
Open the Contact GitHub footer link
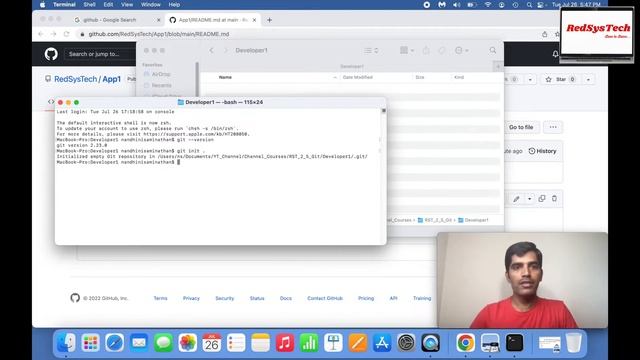(325, 298)
